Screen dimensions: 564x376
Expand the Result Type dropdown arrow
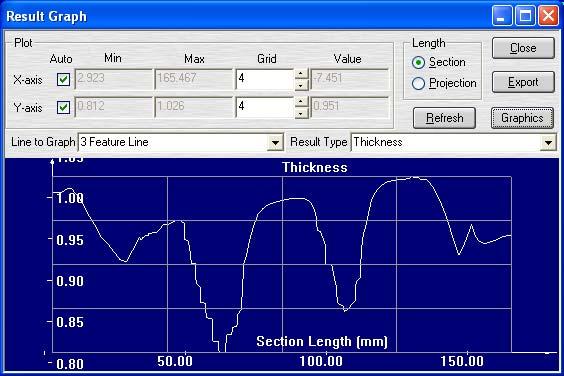(x=548, y=142)
